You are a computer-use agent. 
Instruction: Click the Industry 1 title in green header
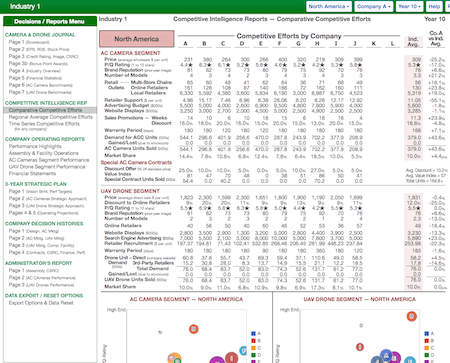coord(25,6)
